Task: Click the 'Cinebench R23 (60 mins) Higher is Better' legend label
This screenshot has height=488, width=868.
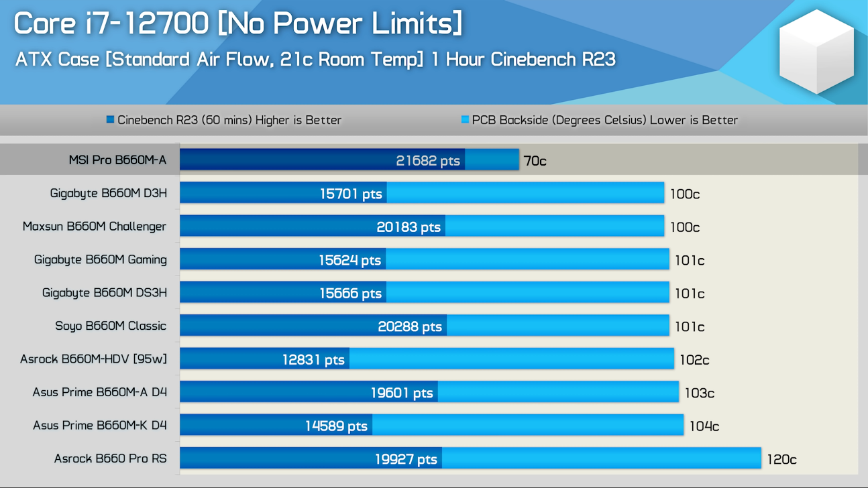Action: pos(229,121)
